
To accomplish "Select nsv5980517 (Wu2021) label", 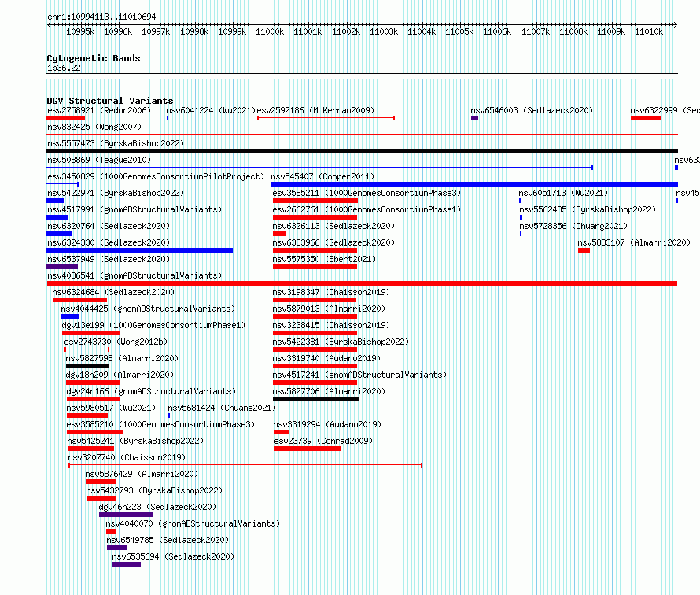I will tap(111, 408).
